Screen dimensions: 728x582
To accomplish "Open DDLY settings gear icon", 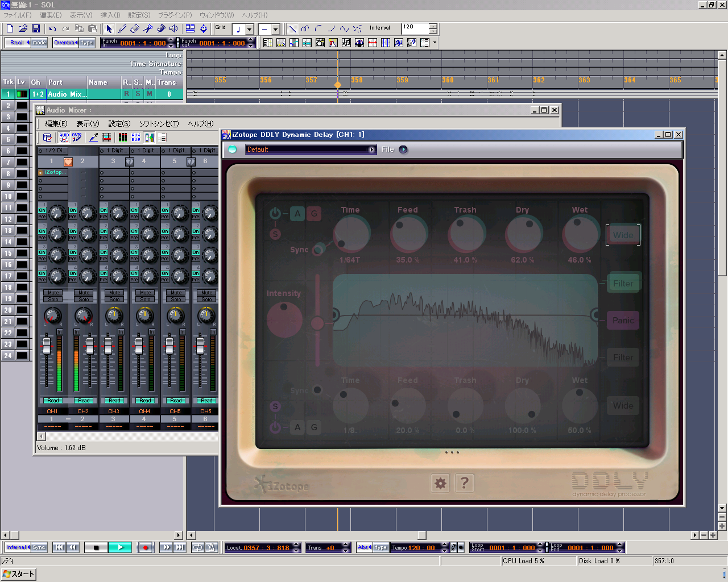I will point(440,483).
